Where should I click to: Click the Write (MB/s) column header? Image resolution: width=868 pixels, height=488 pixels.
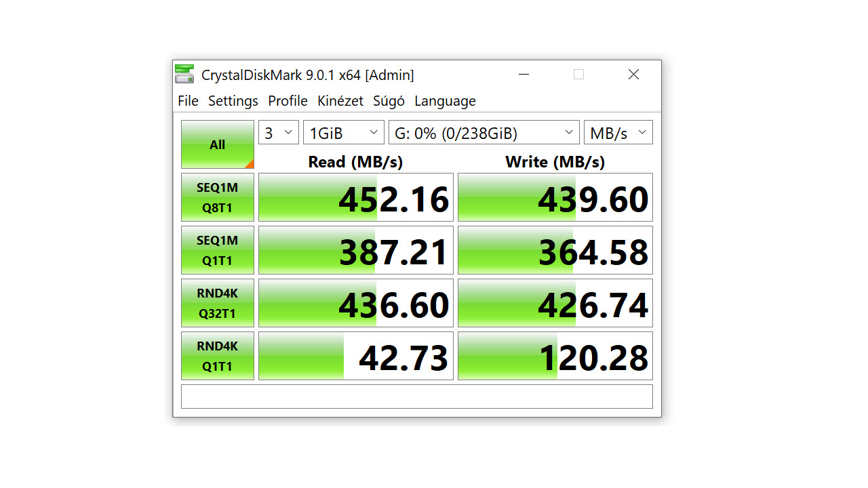point(555,162)
